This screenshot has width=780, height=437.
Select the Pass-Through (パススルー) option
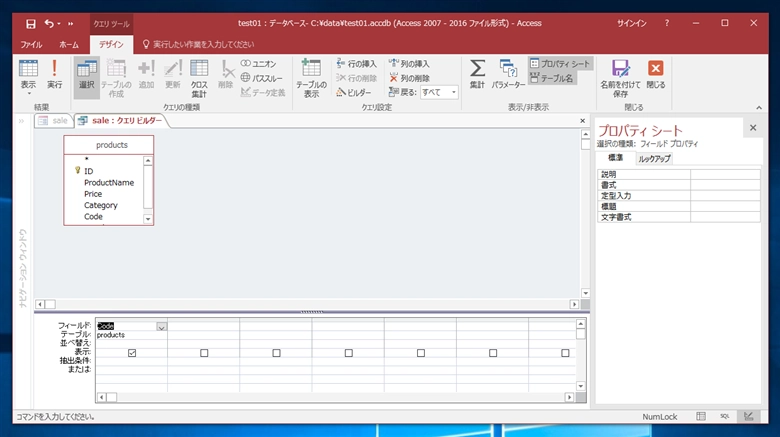click(262, 78)
